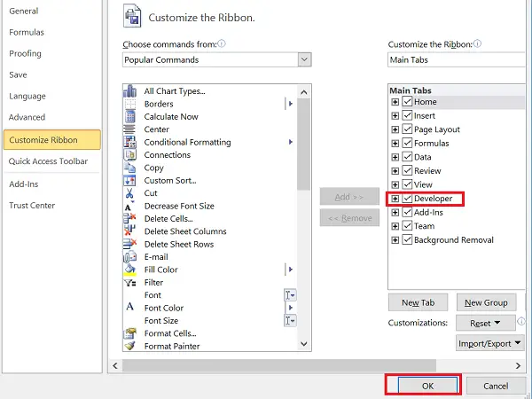Uncheck the Home tab checkbox
Screen dimensions: 532x399
(407, 101)
